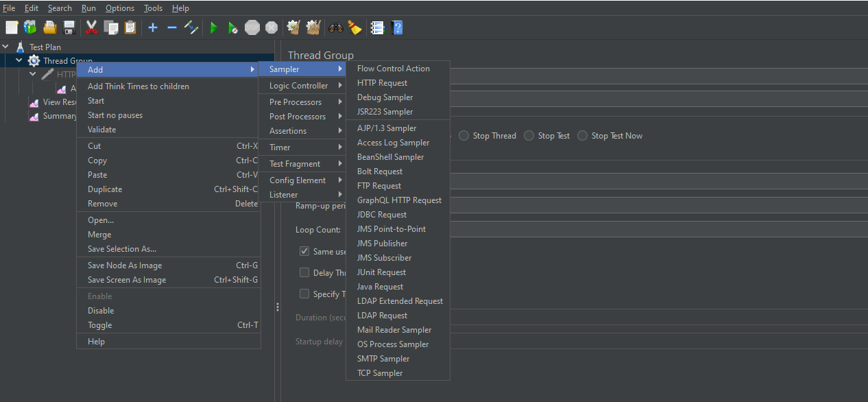Start the test with green play icon

tap(214, 27)
